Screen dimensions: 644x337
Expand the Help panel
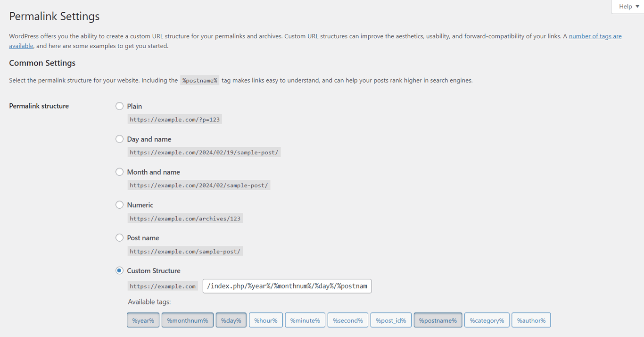[627, 6]
